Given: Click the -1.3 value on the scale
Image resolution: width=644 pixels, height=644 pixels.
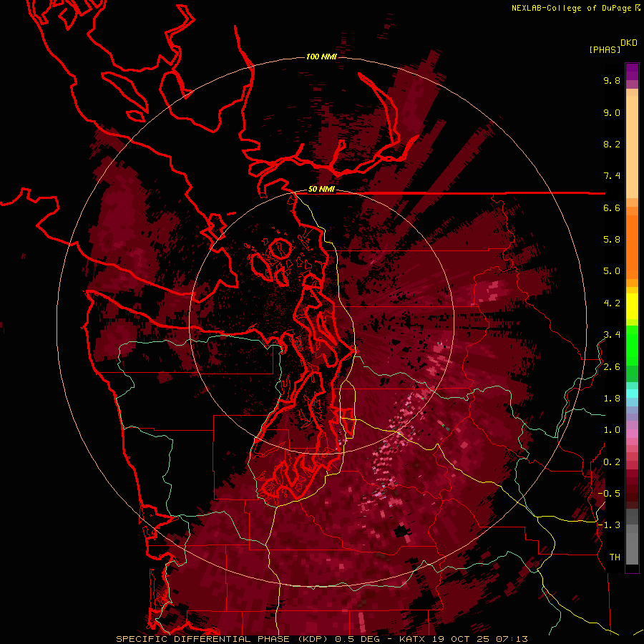Looking at the screenshot, I should [x=609, y=525].
